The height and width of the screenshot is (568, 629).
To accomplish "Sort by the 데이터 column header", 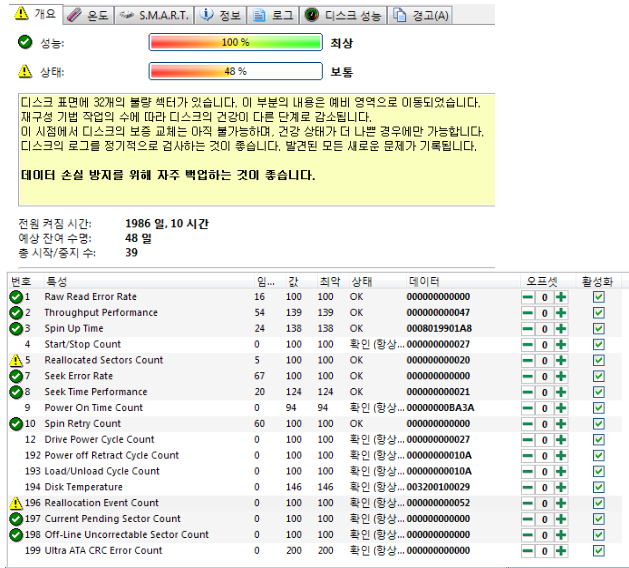I will coord(463,281).
